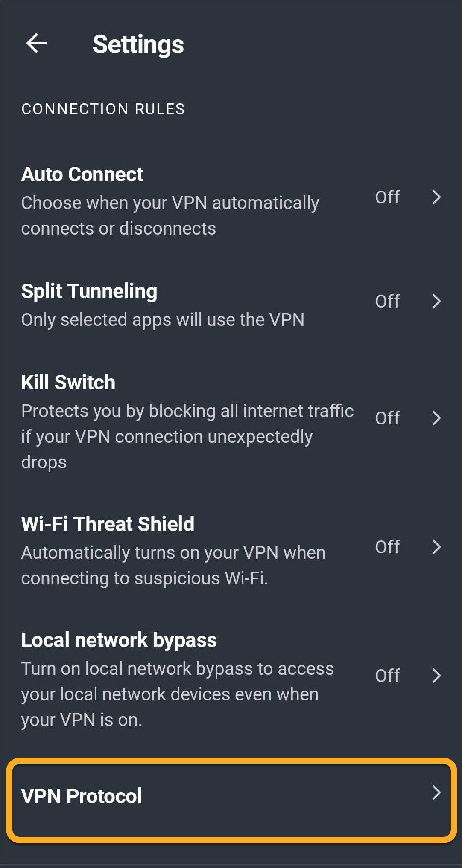This screenshot has height=868, width=462.
Task: Open the Wi-Fi Threat Shield title
Action: tap(108, 524)
